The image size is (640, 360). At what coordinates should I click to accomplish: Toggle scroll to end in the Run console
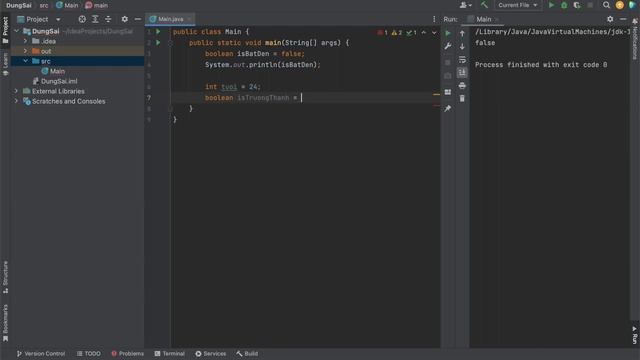point(462,73)
